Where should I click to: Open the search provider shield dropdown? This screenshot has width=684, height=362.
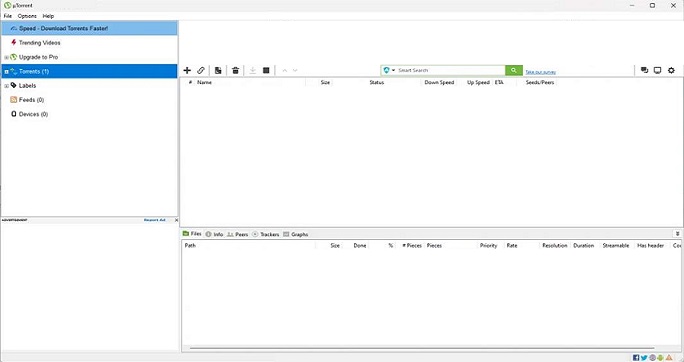click(x=389, y=70)
